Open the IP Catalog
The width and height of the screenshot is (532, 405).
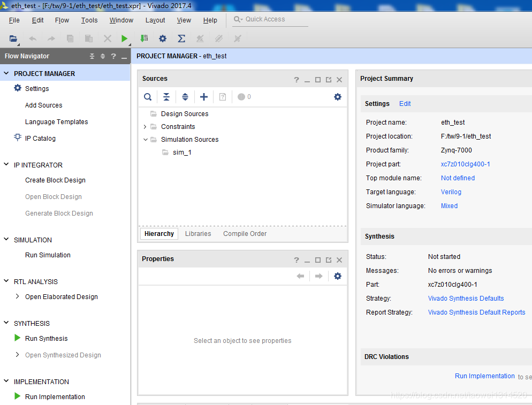tap(40, 139)
